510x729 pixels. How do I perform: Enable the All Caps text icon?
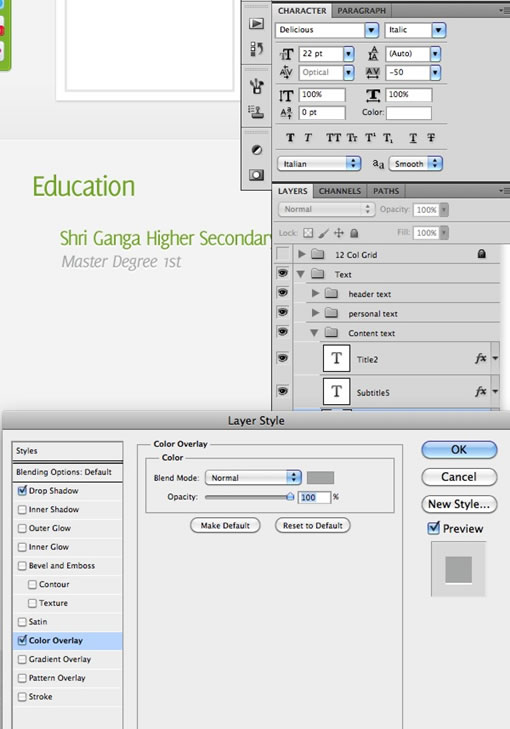(x=333, y=138)
